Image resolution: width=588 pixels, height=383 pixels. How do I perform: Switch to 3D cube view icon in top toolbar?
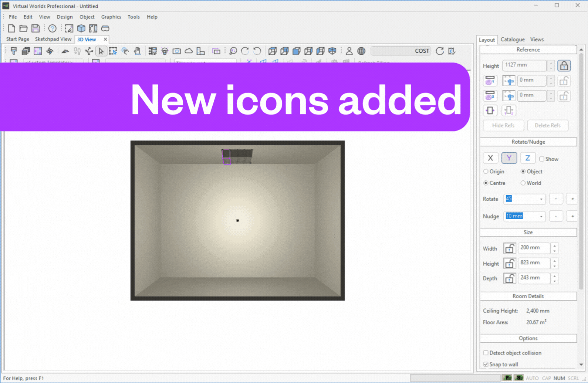click(81, 28)
